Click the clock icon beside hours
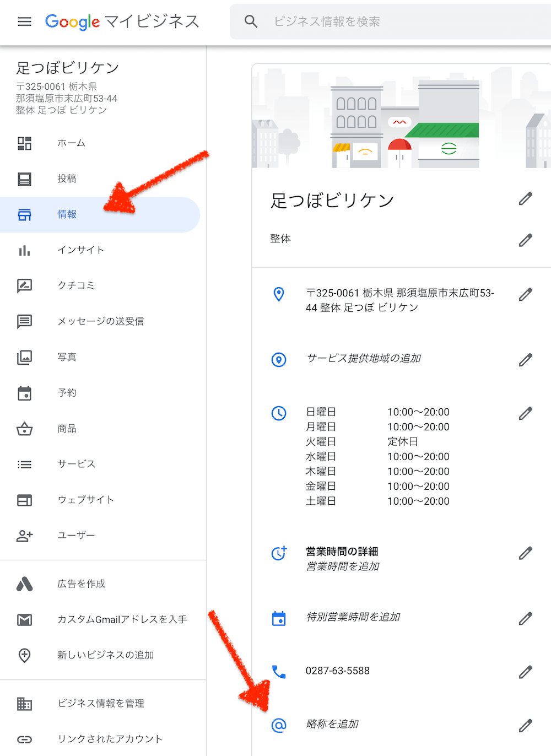Screen dimensions: 551x756 [x=279, y=413]
